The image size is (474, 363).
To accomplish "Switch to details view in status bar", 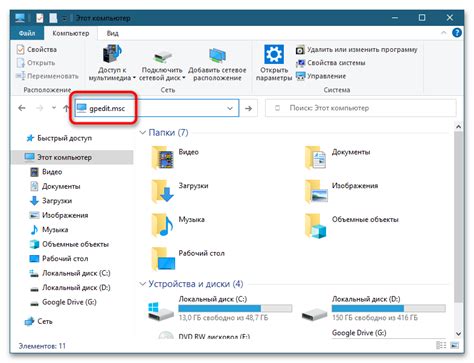I will pyautogui.click(x=441, y=345).
